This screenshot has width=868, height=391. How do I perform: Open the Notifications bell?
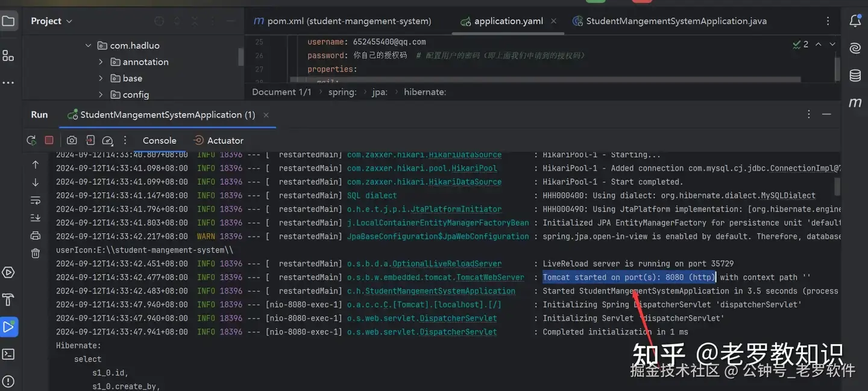(x=855, y=21)
